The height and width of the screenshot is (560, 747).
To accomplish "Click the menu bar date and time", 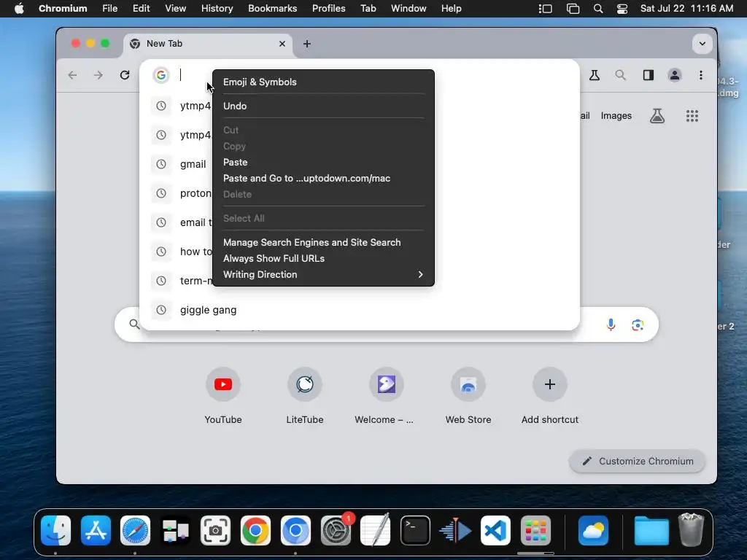I will (x=686, y=9).
